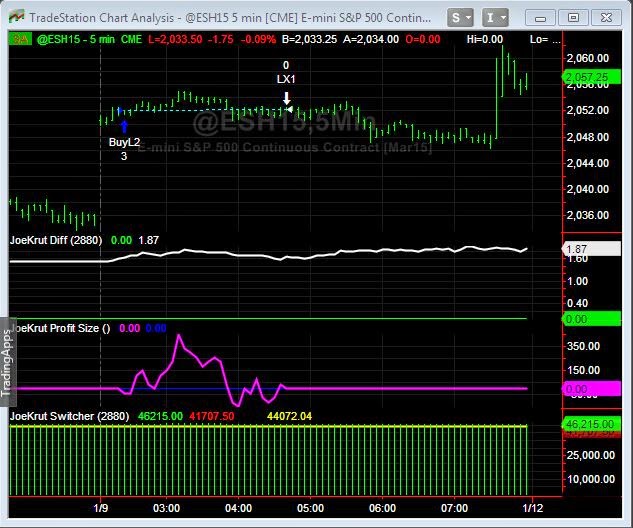
Task: Click the 1.87 JoeKrut Diff axis value tag
Action: (x=591, y=249)
